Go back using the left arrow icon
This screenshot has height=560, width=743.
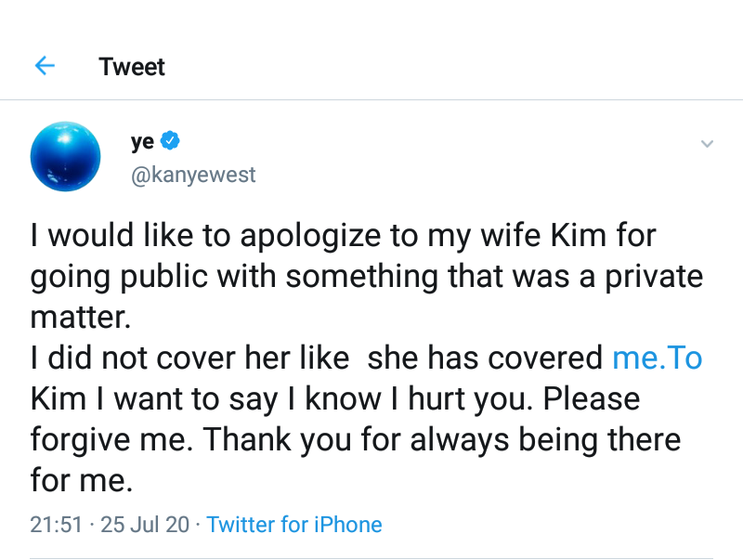[x=45, y=66]
